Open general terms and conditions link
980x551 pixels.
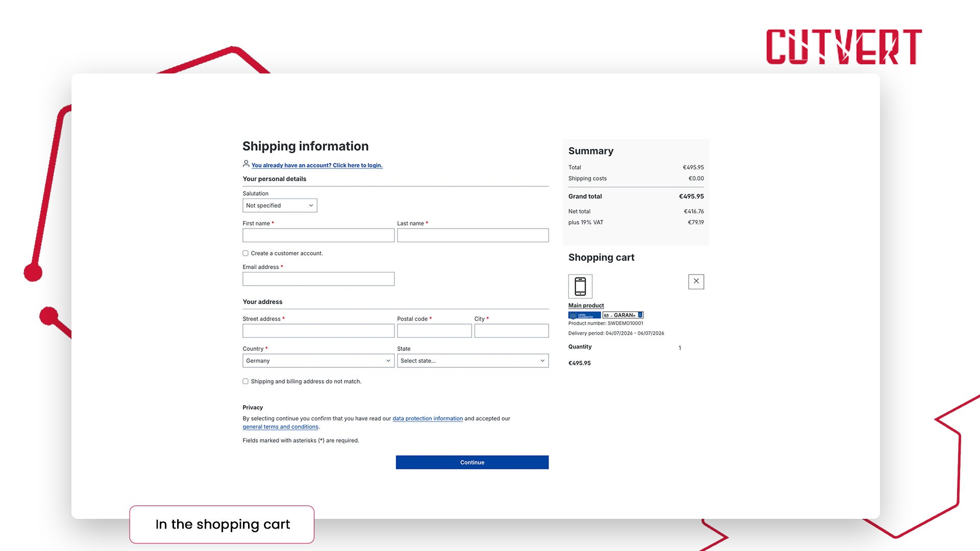pos(280,427)
